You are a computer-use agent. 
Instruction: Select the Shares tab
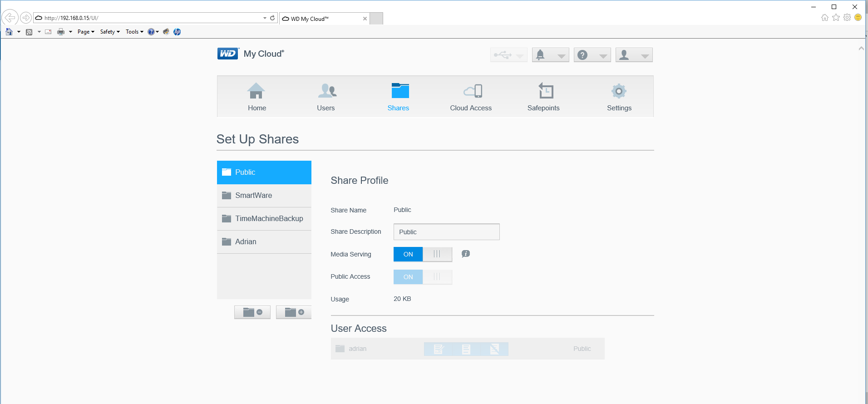398,97
